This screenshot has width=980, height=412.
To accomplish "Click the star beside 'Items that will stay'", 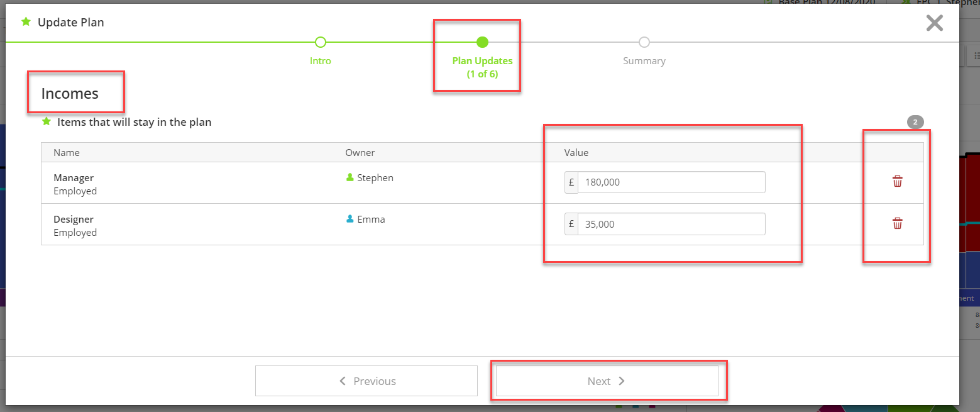I will tap(47, 121).
